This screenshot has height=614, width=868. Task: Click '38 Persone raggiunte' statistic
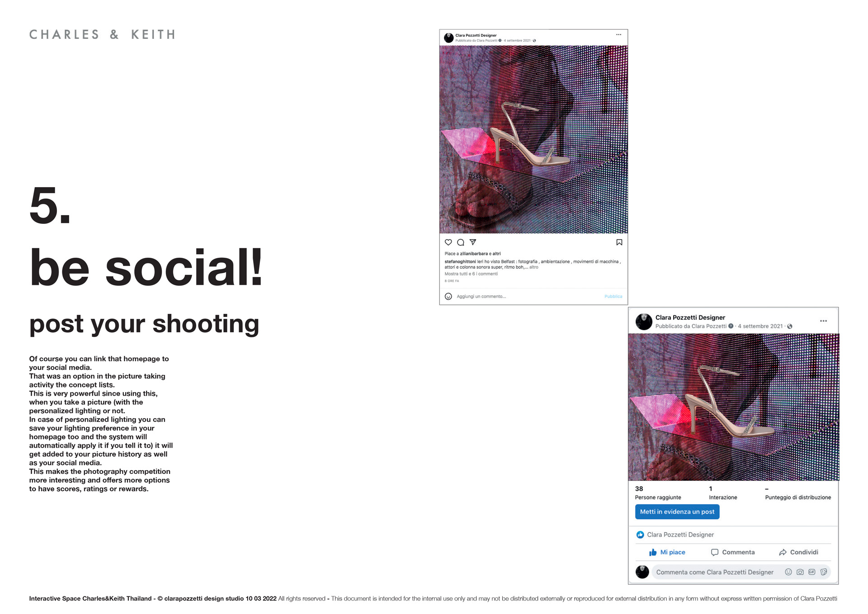point(658,493)
